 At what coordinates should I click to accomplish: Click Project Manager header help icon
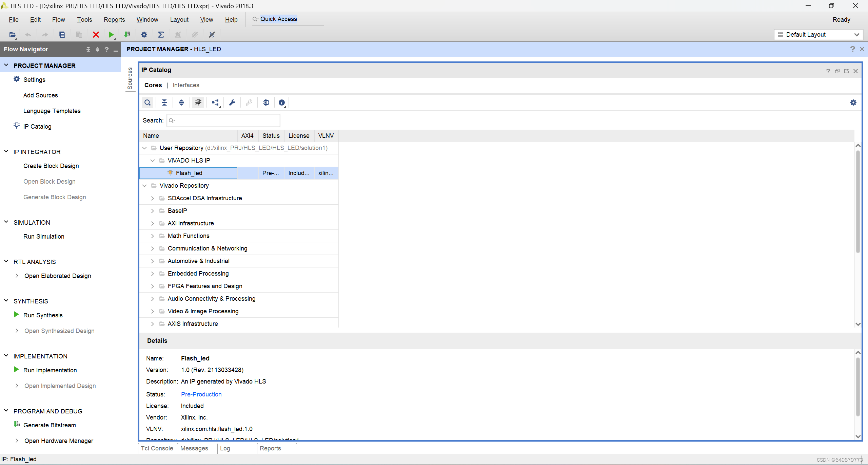pyautogui.click(x=852, y=49)
